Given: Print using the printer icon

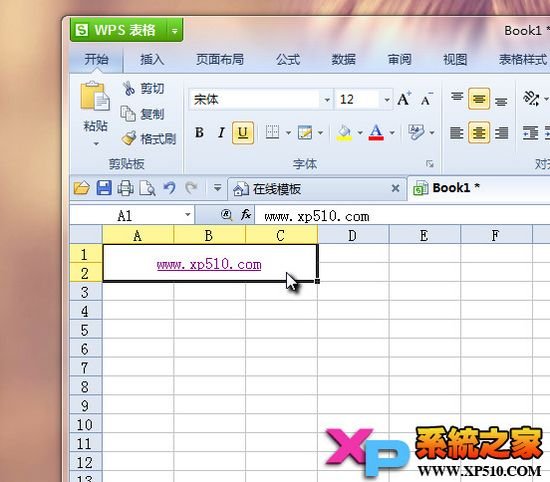Looking at the screenshot, I should 125,188.
